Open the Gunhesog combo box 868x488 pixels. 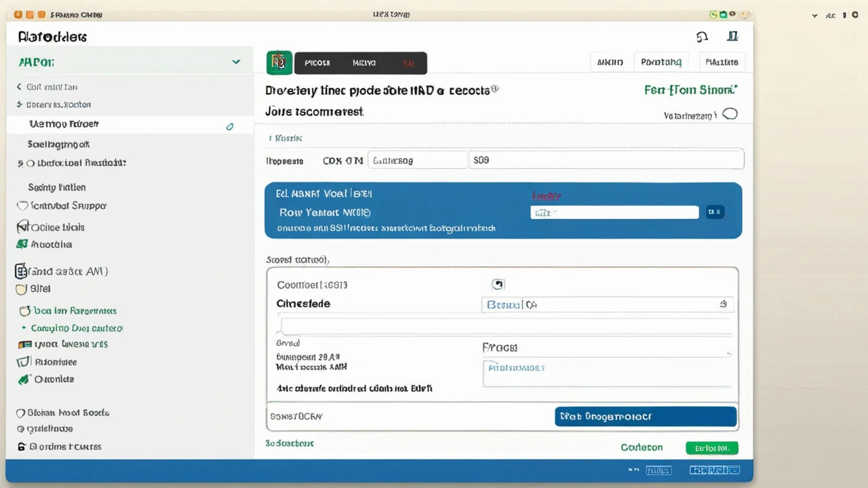coord(418,161)
